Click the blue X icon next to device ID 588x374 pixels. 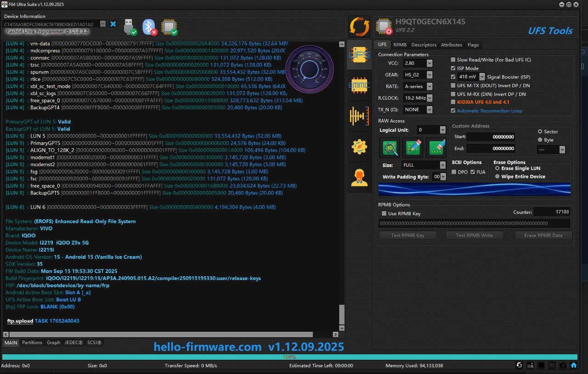[113, 24]
